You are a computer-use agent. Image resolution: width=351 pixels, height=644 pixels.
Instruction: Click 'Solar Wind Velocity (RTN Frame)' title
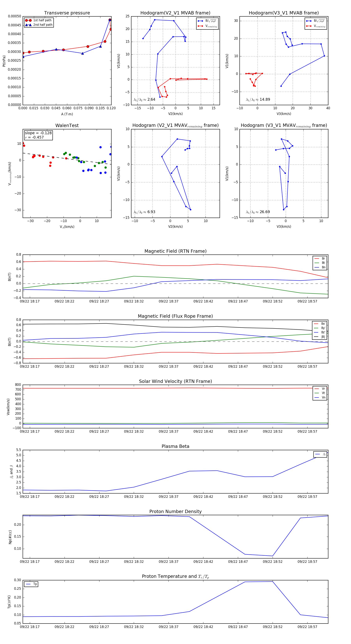[175, 381]
